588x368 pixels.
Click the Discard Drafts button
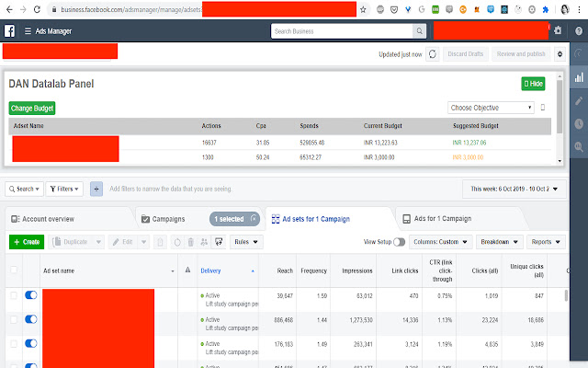[466, 54]
